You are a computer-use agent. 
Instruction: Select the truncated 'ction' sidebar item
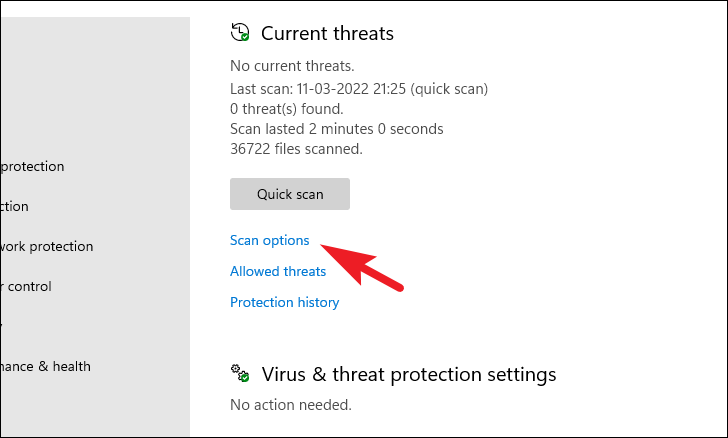coord(14,206)
